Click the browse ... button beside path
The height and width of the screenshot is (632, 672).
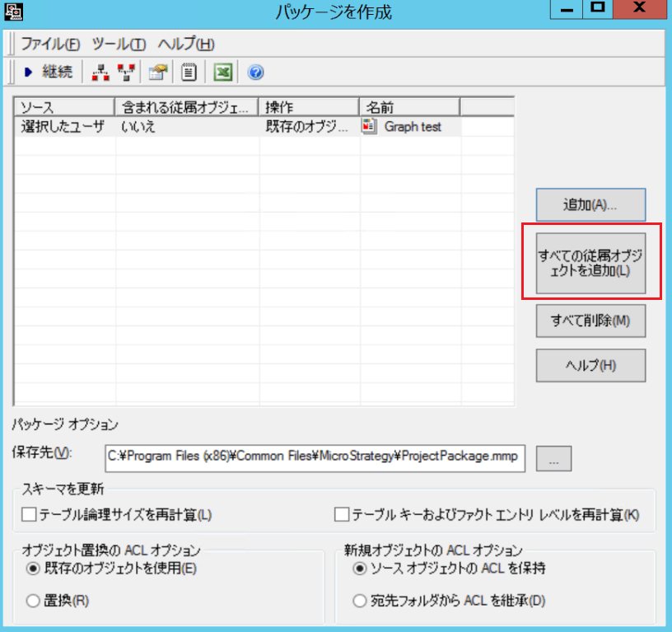coord(553,458)
